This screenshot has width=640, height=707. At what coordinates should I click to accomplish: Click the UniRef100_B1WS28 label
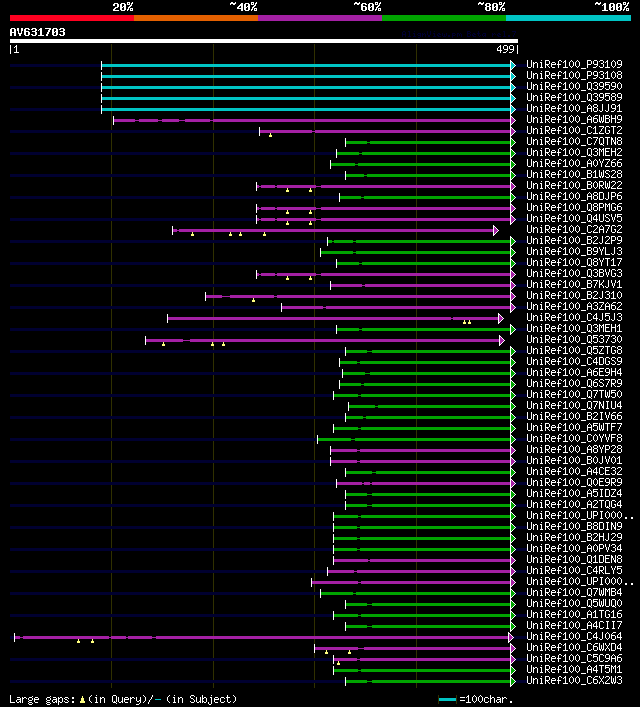coord(574,174)
